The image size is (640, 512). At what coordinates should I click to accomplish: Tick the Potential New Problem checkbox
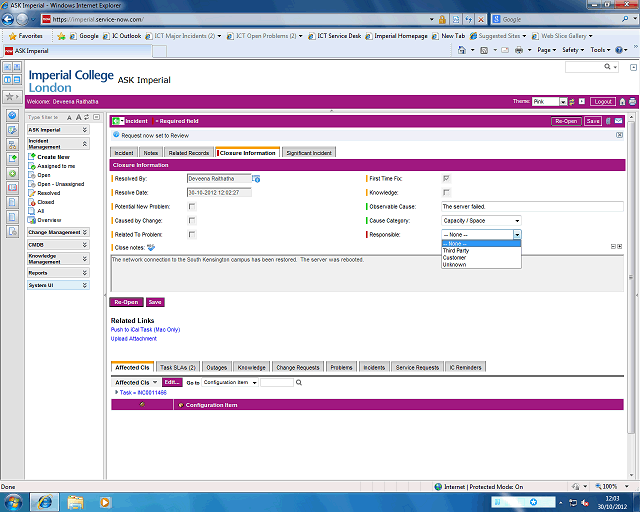(192, 206)
